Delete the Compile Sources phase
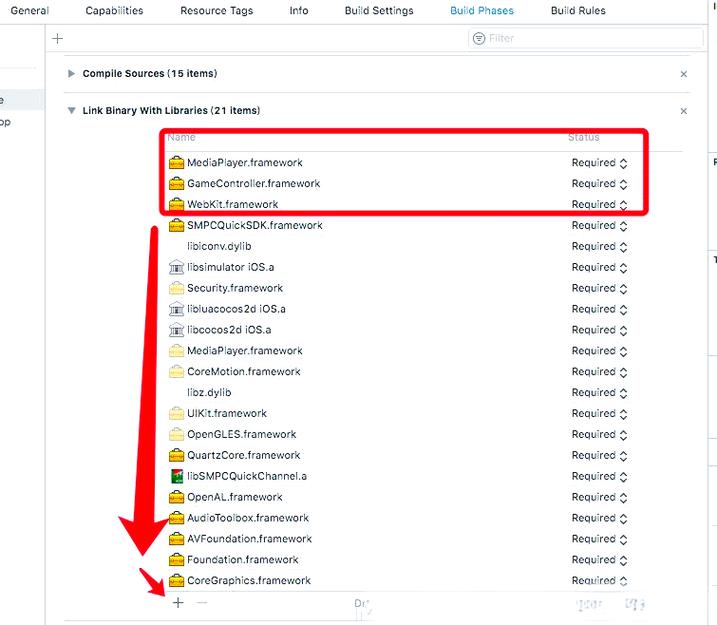The height and width of the screenshot is (625, 717). [x=684, y=74]
